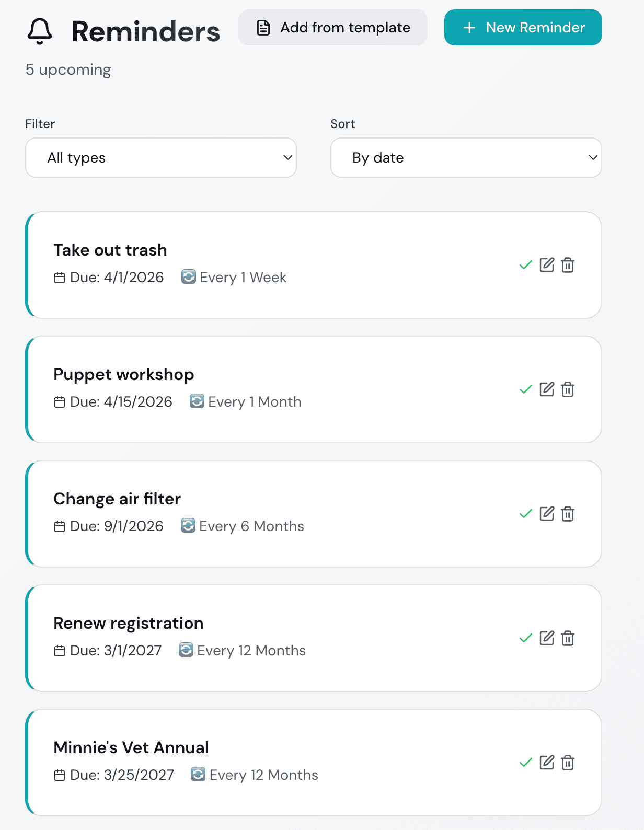Click the Due: 3/1/2027 date
The image size is (644, 830).
(116, 651)
